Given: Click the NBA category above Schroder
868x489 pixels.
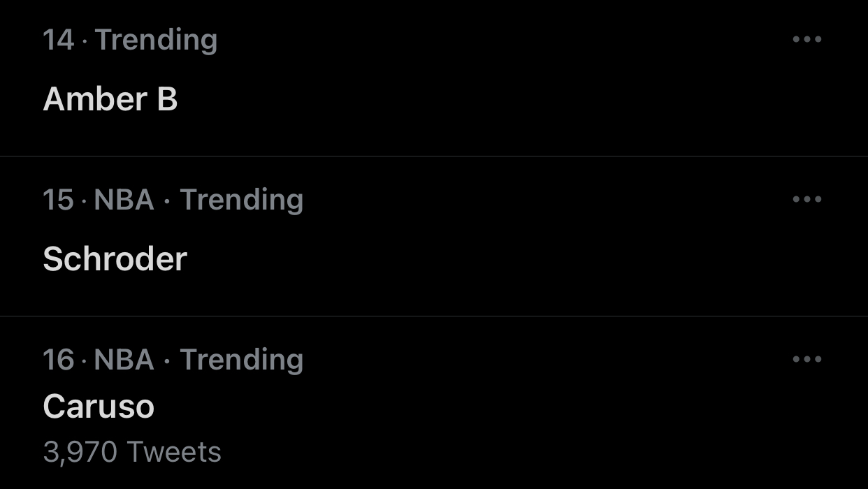Looking at the screenshot, I should tap(124, 200).
